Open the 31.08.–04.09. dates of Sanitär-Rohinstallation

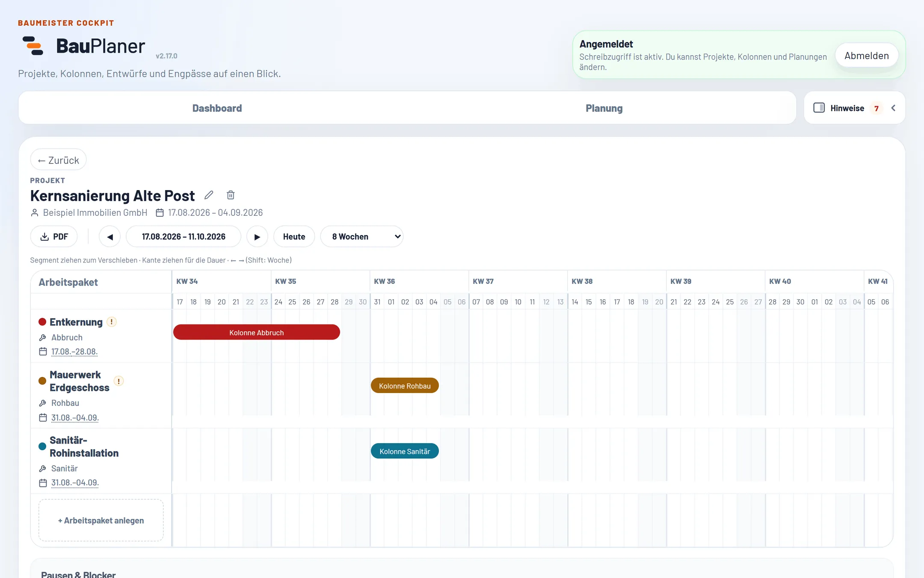(x=75, y=483)
